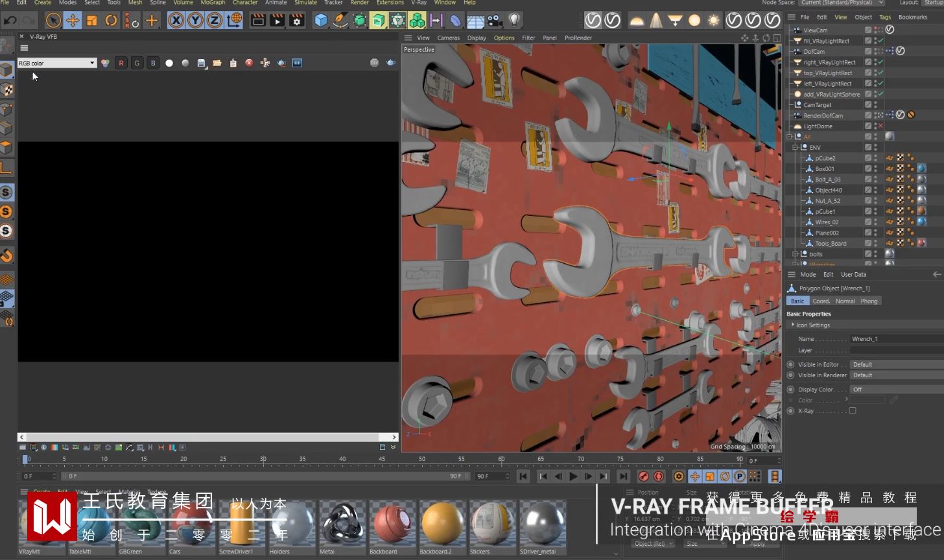Select the Backboard material swatch
Screen dimensions: 944x560
(x=392, y=524)
